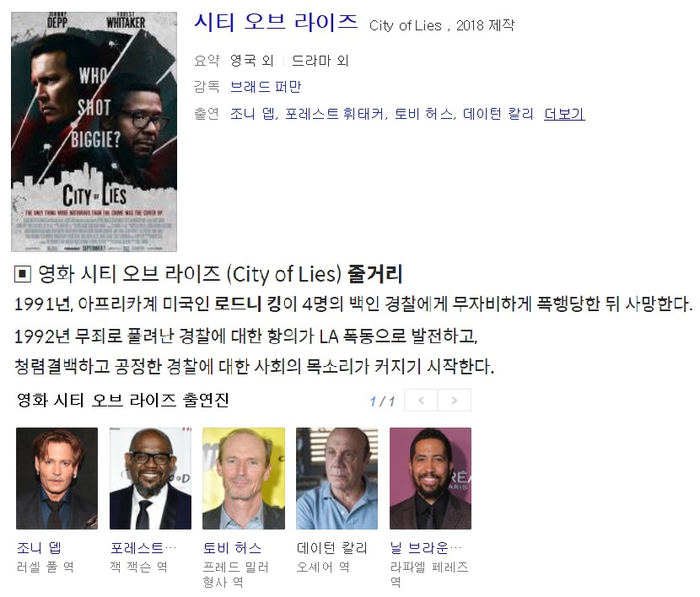The image size is (700, 597).
Task: Open Dayton Callie's cast photo
Action: coord(337,478)
